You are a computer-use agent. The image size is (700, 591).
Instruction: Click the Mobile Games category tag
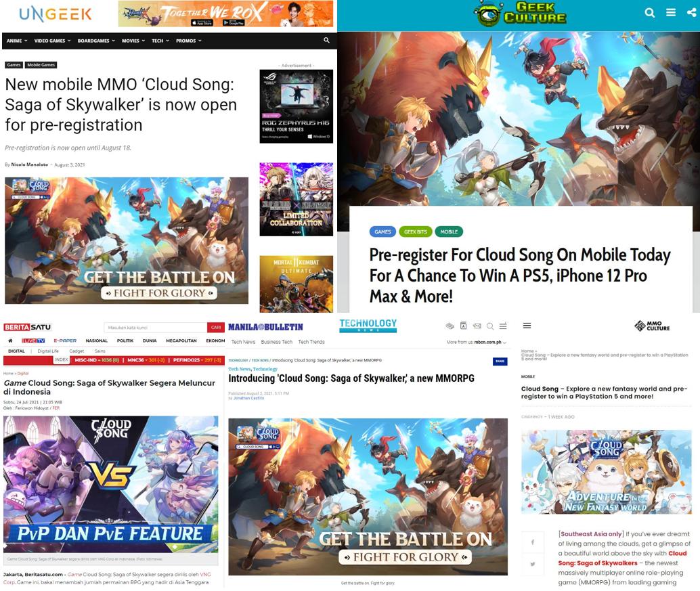click(x=41, y=65)
